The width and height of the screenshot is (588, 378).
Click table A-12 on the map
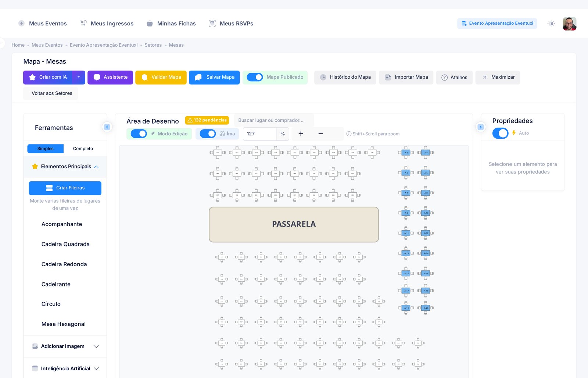coord(426,233)
